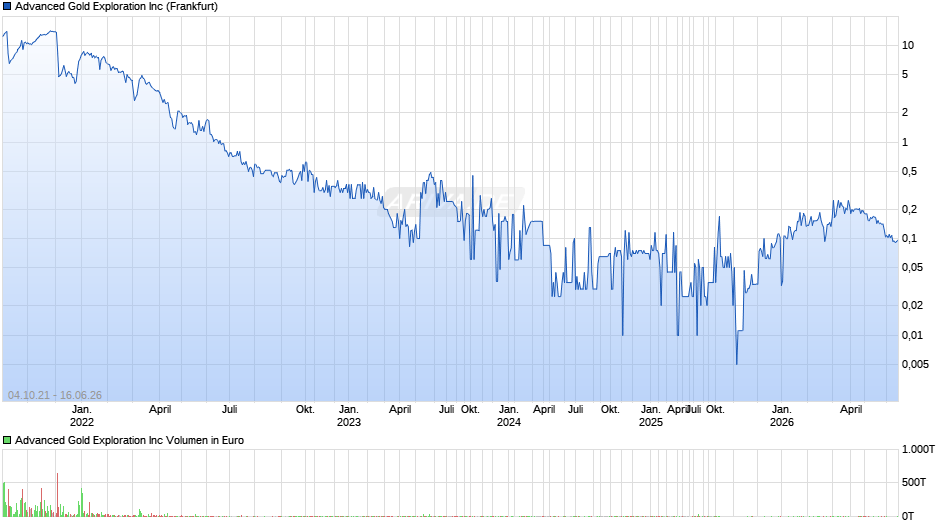Select the title 'Advanced Gold Exploration Inc (Frankfurt)'
This screenshot has width=940, height=526.
tap(116, 7)
